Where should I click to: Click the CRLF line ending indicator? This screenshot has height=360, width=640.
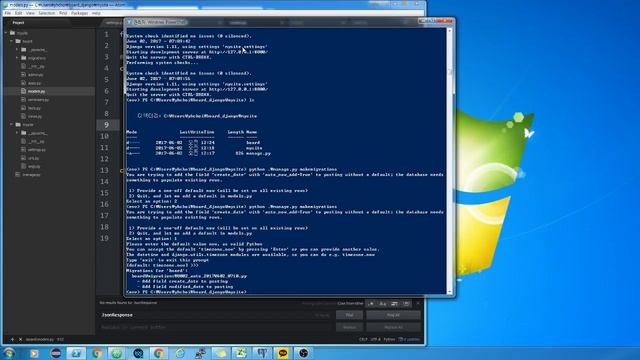click(363, 339)
